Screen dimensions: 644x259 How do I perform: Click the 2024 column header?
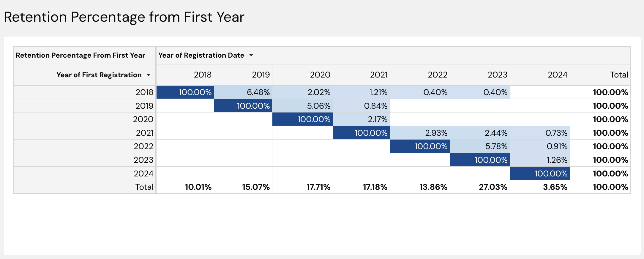point(557,75)
